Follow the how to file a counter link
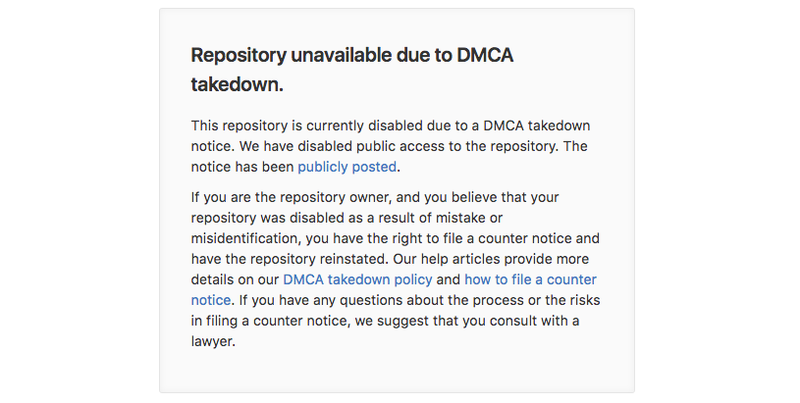 [x=530, y=280]
